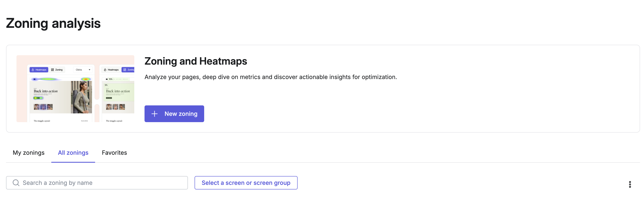Click the flame icon on purple Heatmaps pill

(33, 70)
